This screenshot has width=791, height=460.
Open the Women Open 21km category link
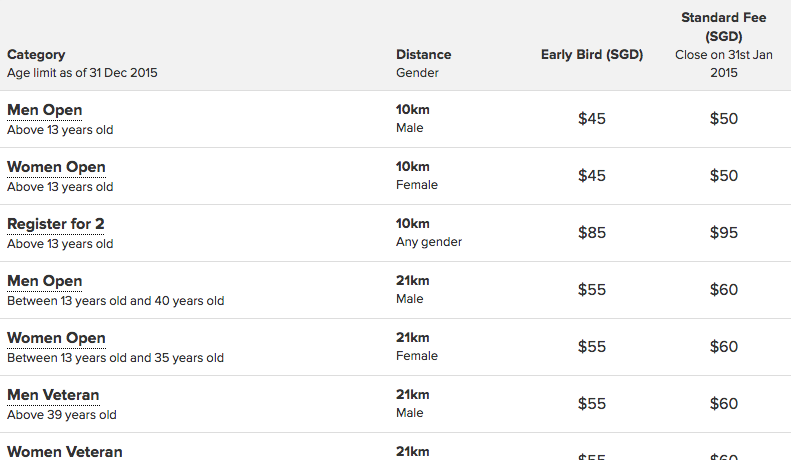56,338
